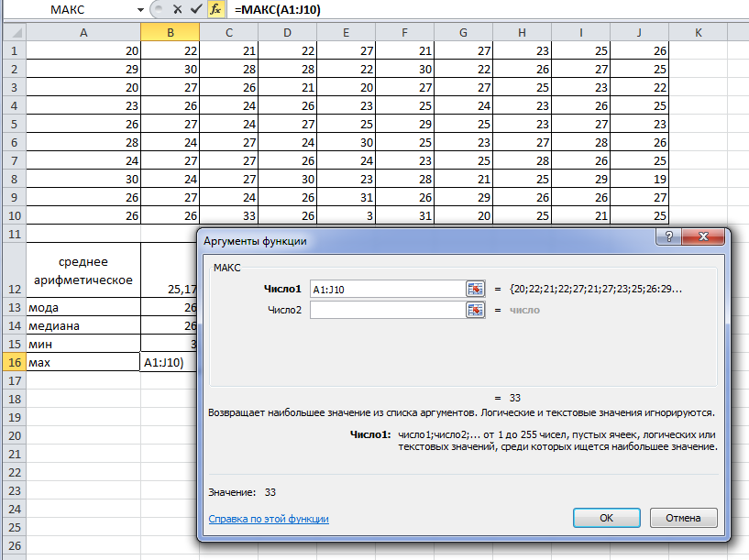Screen dimensions: 749x560
Task: Select column H header
Action: pos(523,32)
